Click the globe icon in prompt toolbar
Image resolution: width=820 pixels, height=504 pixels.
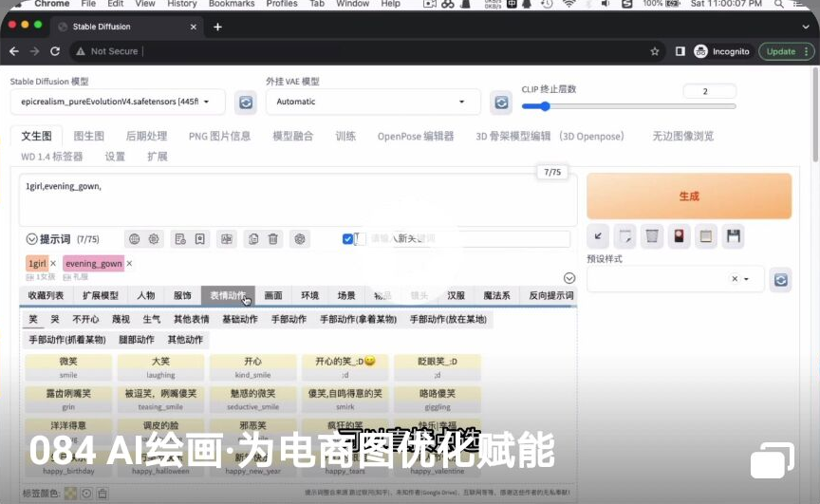(134, 239)
